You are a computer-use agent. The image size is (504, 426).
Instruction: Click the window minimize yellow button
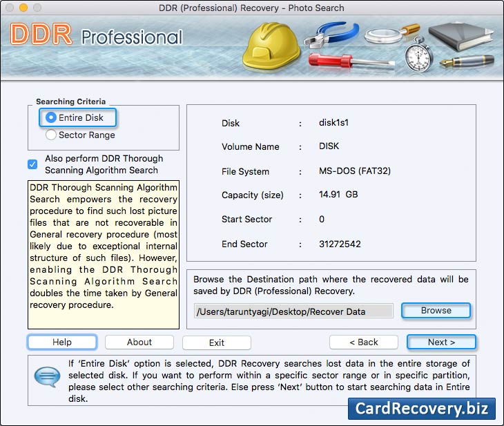click(23, 8)
